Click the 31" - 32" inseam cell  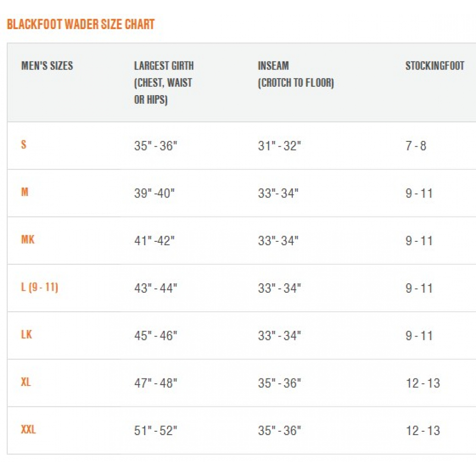coord(279,146)
